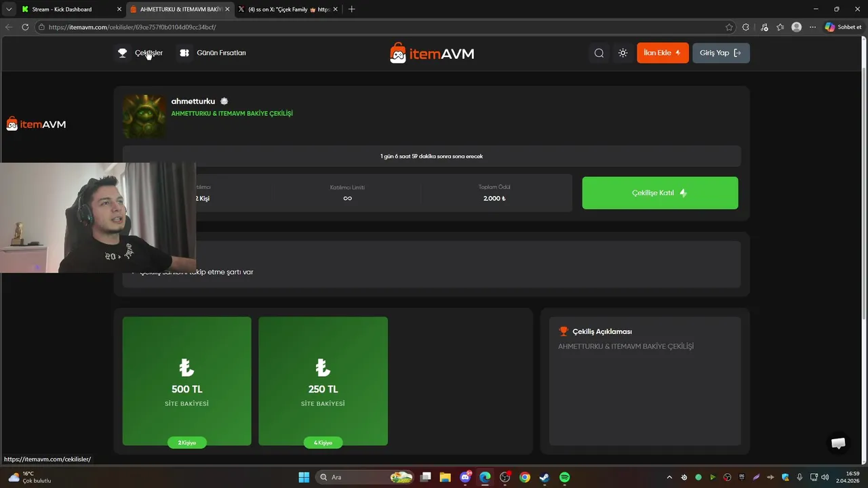This screenshot has width=868, height=488.
Task: Close the AHMETTURKU & ITEMAVM tab
Action: point(227,9)
